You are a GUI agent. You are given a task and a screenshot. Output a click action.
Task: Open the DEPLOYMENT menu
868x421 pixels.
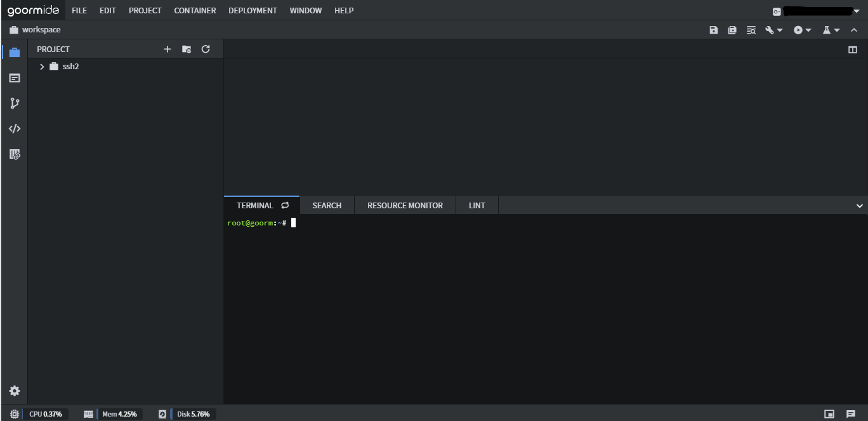point(253,10)
